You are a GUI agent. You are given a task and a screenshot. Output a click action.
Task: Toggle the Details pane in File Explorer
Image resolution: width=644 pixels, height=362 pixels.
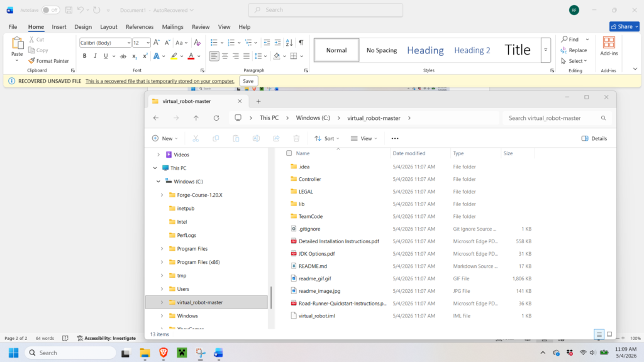pos(594,138)
